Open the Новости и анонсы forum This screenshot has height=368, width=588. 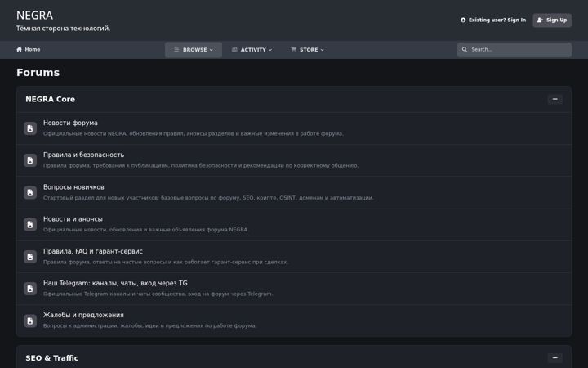click(x=73, y=219)
